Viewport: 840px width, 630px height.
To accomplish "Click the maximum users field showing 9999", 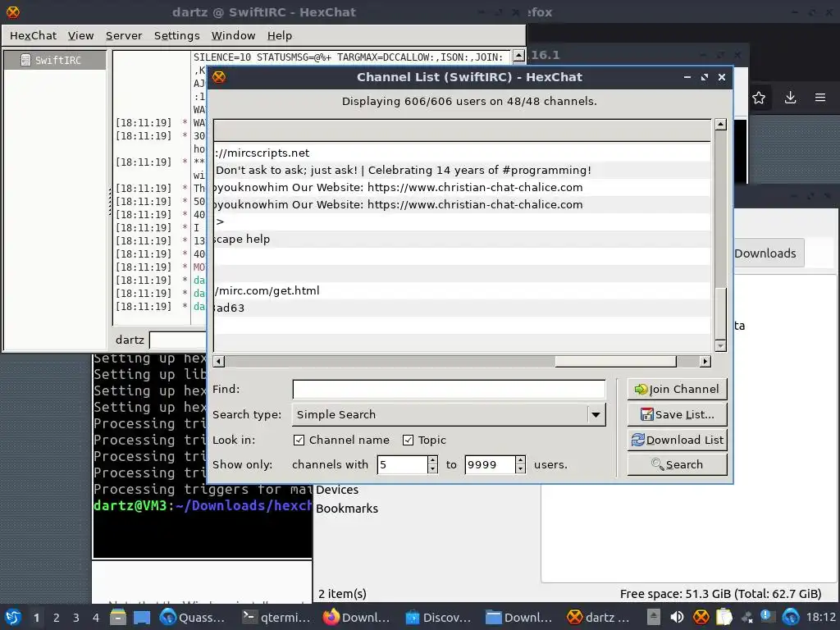I will pyautogui.click(x=491, y=464).
